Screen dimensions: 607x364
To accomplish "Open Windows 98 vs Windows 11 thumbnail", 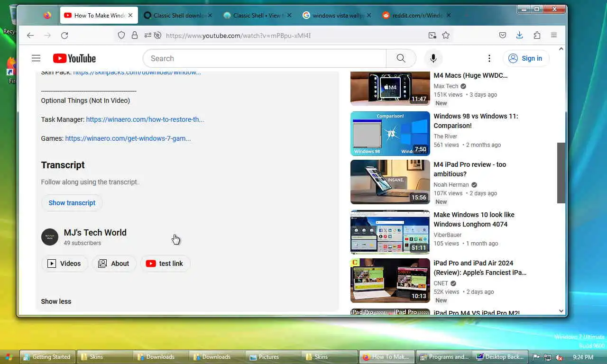I will coord(390,134).
